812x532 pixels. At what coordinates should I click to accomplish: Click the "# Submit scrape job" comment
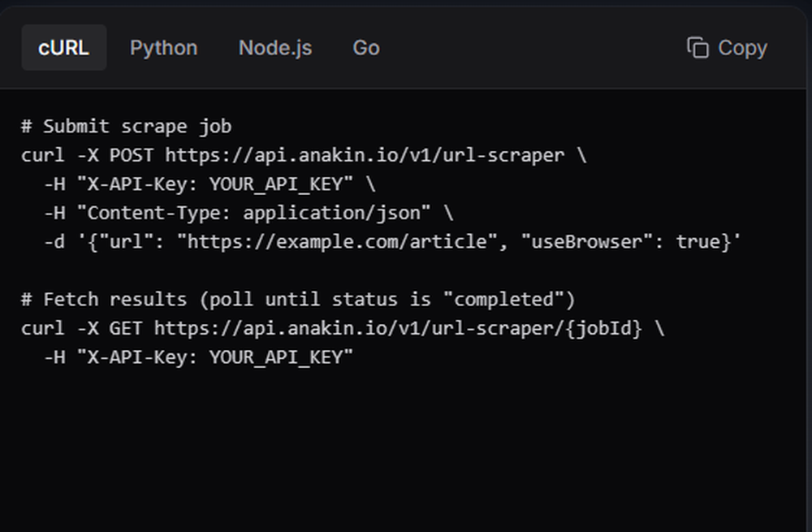click(126, 127)
